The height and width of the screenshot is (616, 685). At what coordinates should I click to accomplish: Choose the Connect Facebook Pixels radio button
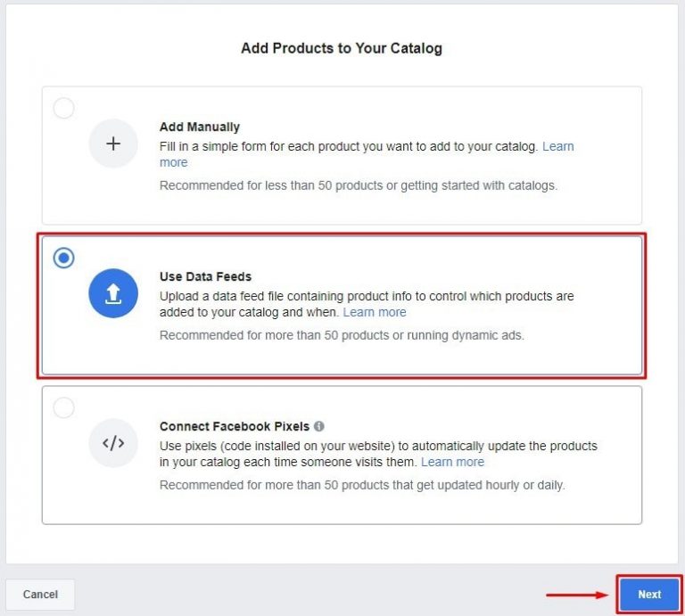(64, 408)
